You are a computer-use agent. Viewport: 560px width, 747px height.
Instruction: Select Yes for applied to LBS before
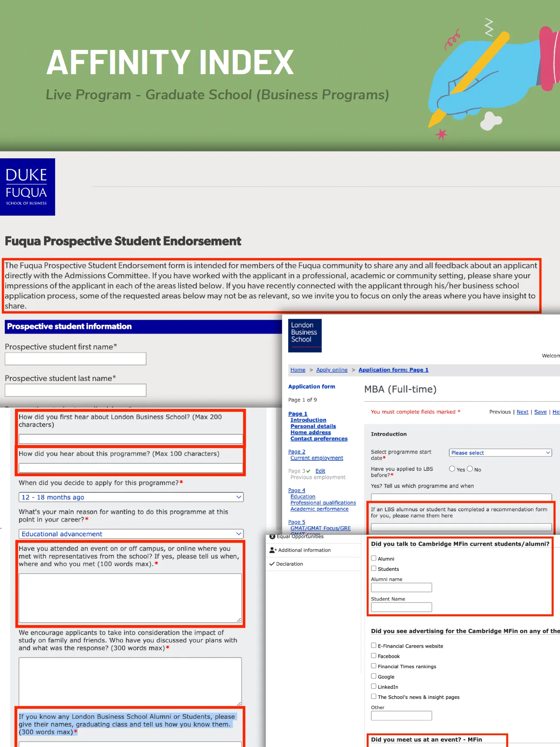click(452, 469)
